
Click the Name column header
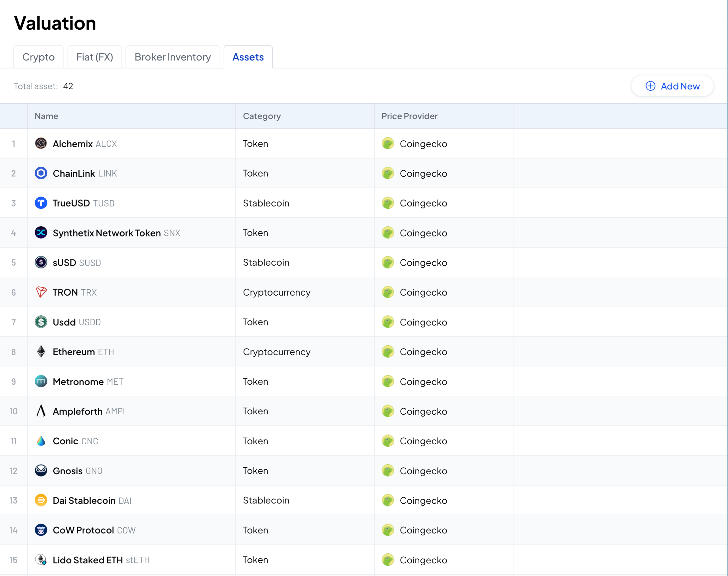46,116
